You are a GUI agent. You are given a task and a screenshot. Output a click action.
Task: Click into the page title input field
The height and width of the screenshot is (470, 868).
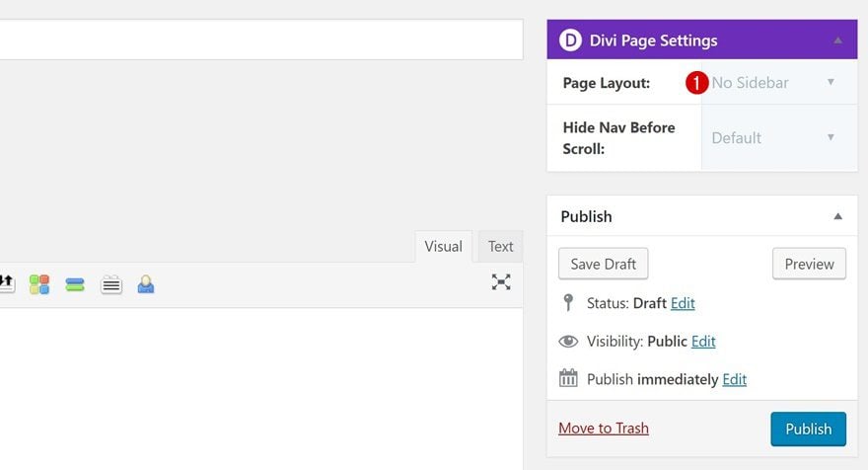(260, 39)
